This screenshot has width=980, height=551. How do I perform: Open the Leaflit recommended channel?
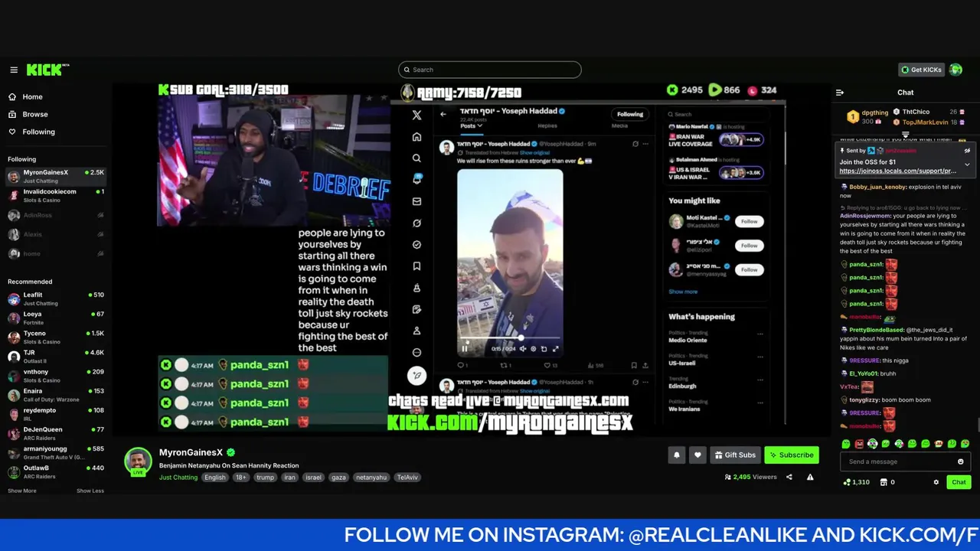(55, 299)
